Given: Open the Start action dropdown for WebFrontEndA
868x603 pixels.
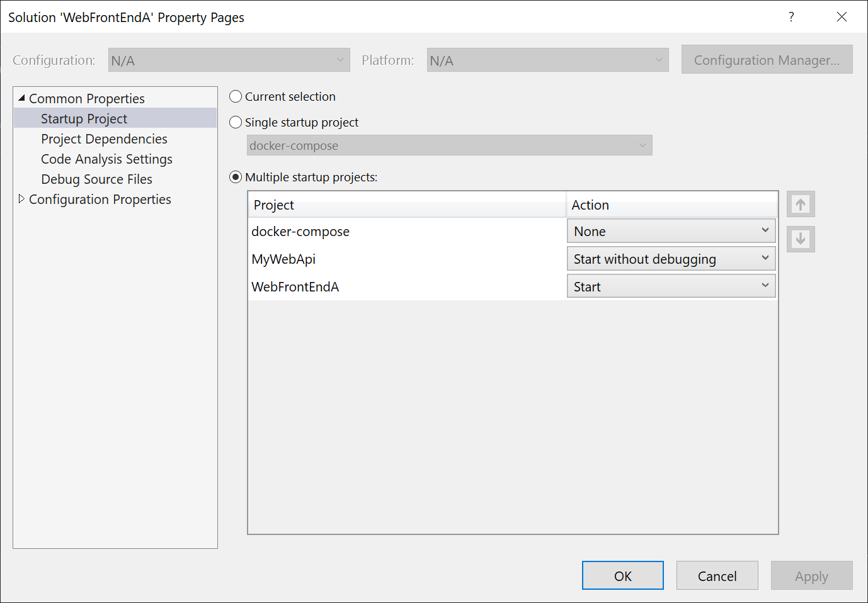Looking at the screenshot, I should (x=765, y=286).
